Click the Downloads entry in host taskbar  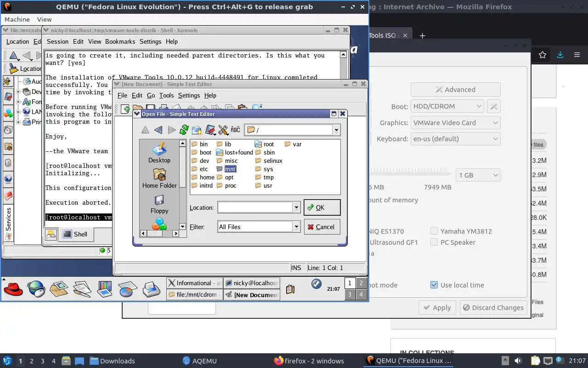coord(112,361)
